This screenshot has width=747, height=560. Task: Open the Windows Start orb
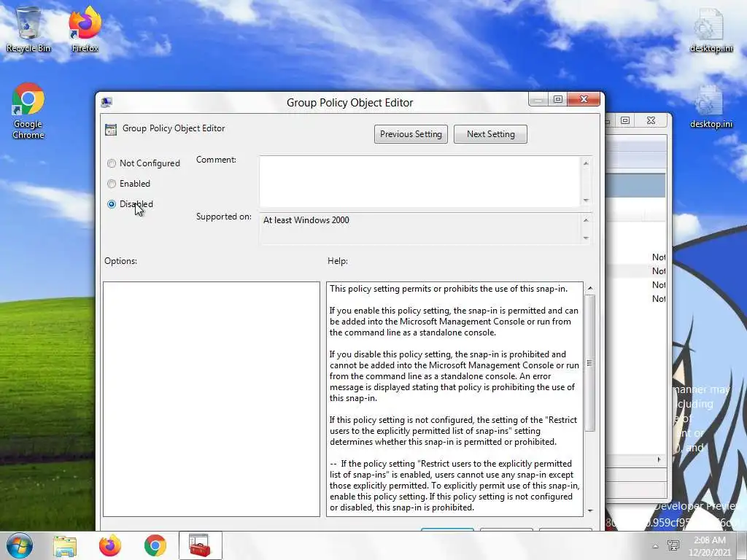point(20,545)
